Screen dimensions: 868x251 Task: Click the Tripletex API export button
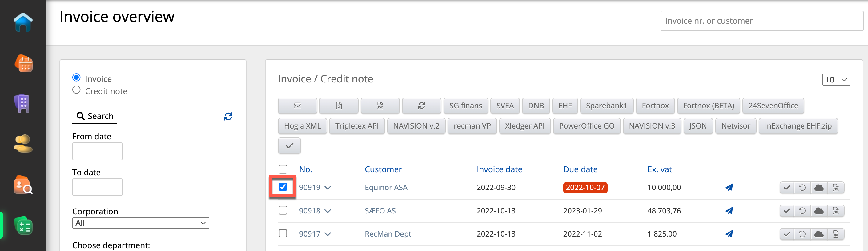click(356, 126)
